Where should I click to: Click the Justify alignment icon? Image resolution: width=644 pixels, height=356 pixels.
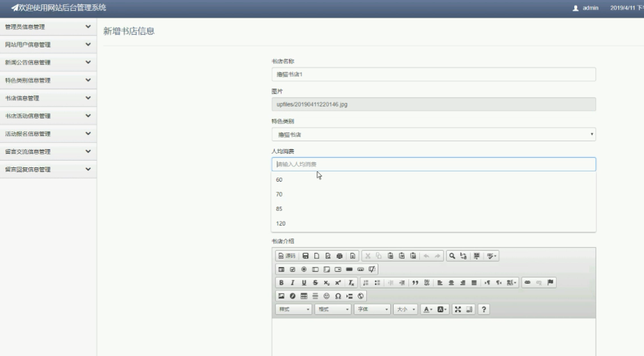(x=474, y=282)
